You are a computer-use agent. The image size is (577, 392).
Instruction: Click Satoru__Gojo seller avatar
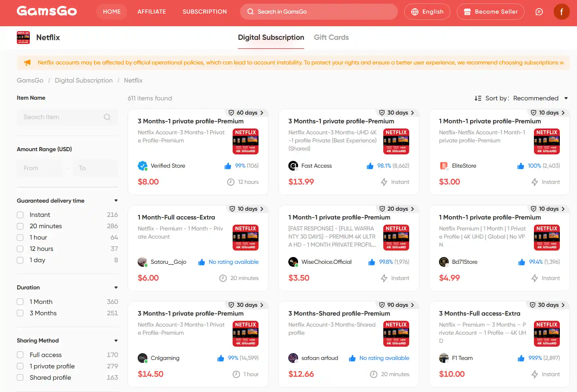(x=143, y=262)
